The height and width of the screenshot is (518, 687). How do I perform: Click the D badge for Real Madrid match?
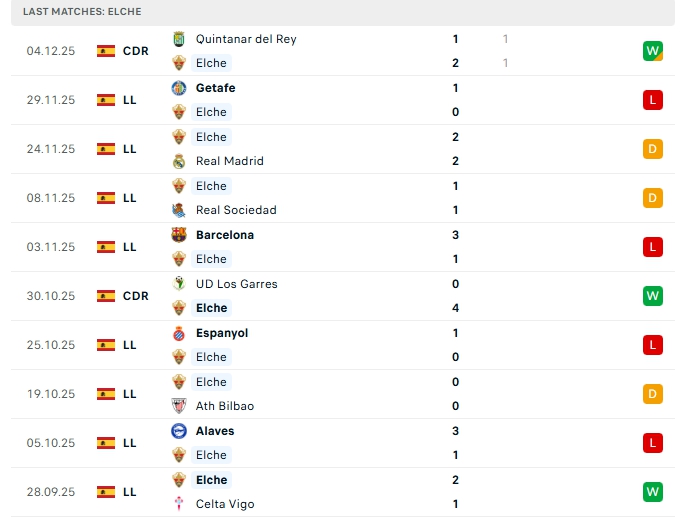pos(654,149)
